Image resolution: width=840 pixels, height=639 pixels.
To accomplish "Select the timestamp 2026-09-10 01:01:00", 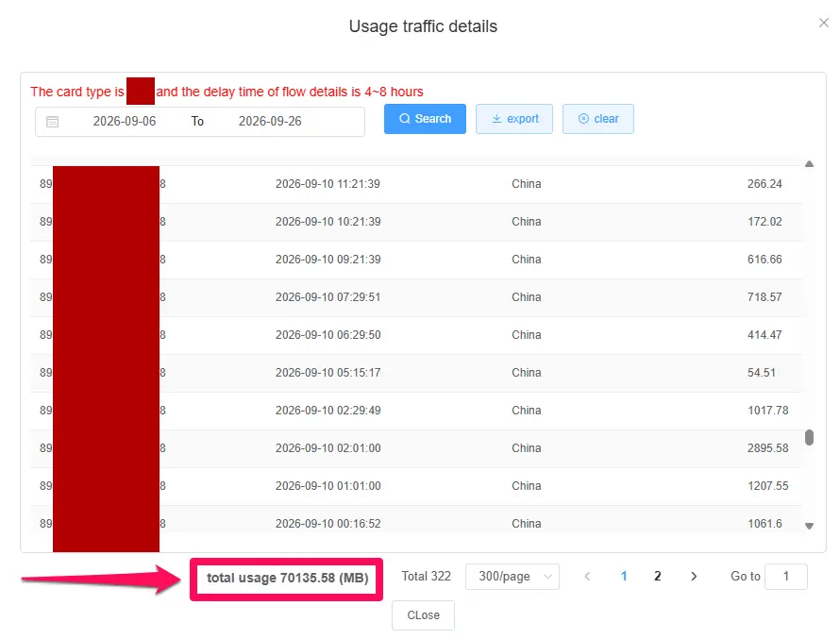I will pos(328,486).
